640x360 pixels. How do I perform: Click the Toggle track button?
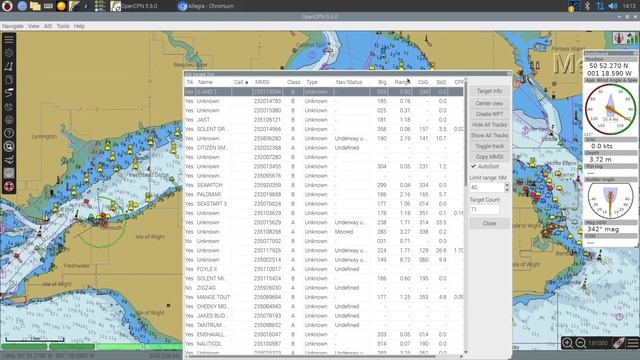pos(489,146)
